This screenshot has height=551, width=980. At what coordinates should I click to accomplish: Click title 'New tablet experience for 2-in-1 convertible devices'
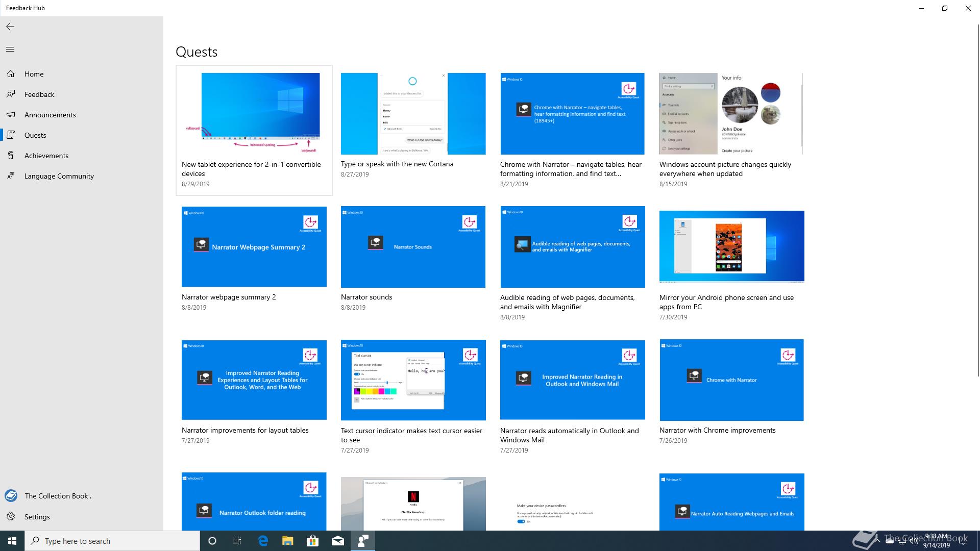251,169
